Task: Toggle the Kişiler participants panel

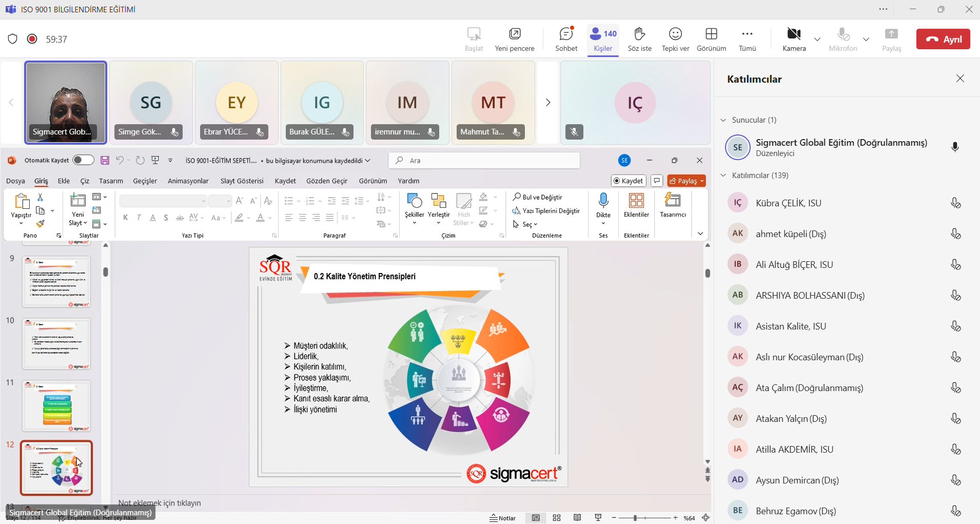Action: (603, 39)
